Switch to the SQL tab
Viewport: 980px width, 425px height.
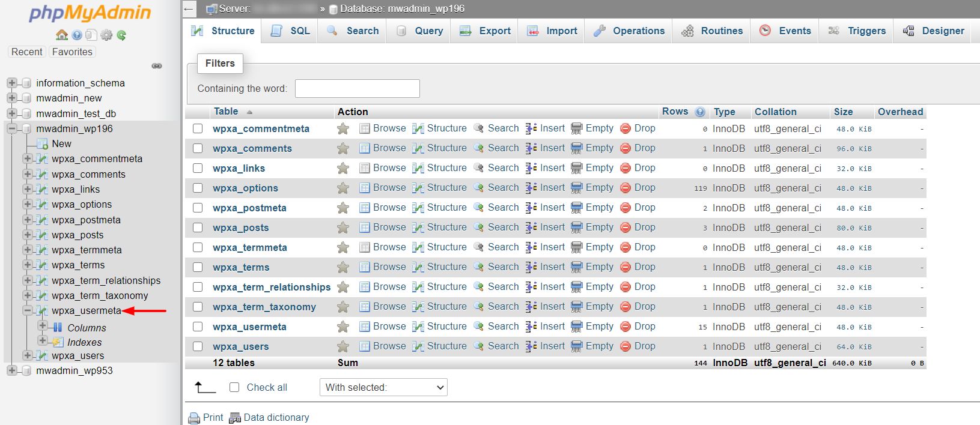[291, 31]
